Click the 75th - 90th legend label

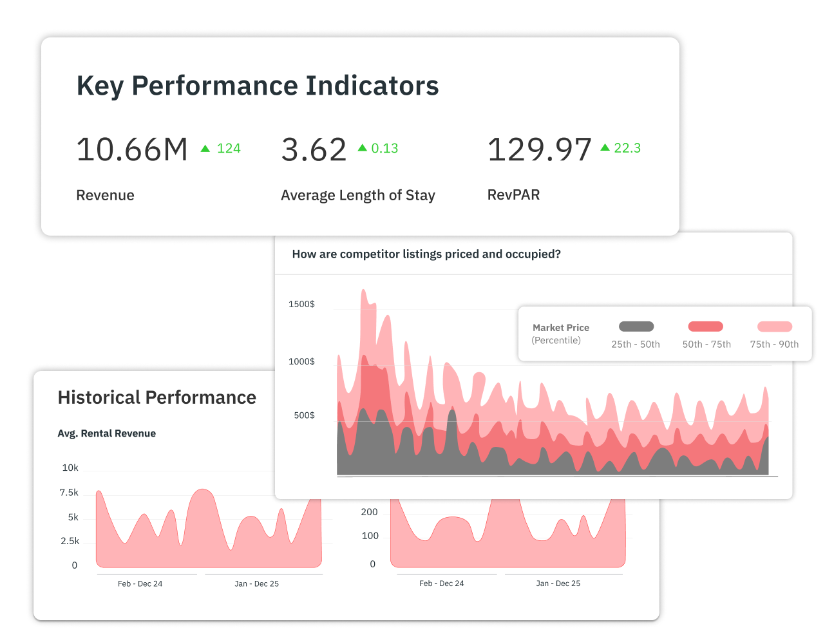coord(774,345)
